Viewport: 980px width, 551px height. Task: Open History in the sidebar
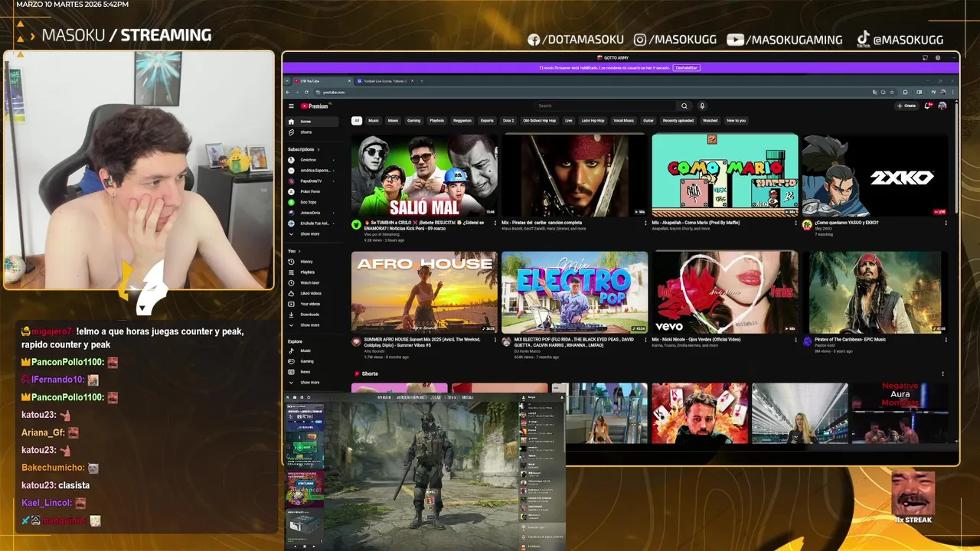coord(312,262)
